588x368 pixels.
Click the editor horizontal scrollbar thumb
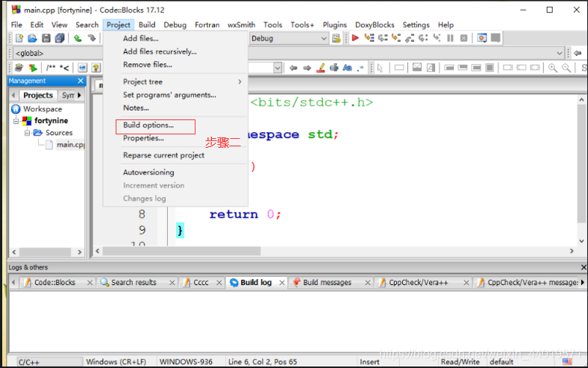tap(181, 251)
